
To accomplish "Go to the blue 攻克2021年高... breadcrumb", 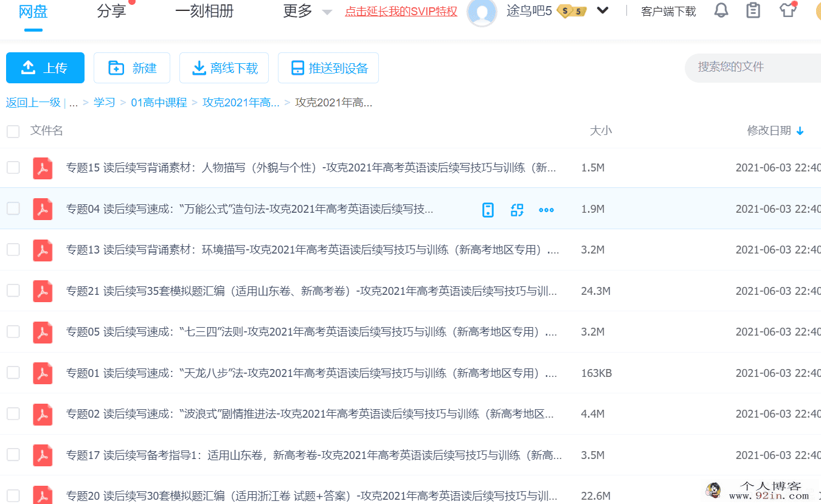I will pyautogui.click(x=241, y=103).
